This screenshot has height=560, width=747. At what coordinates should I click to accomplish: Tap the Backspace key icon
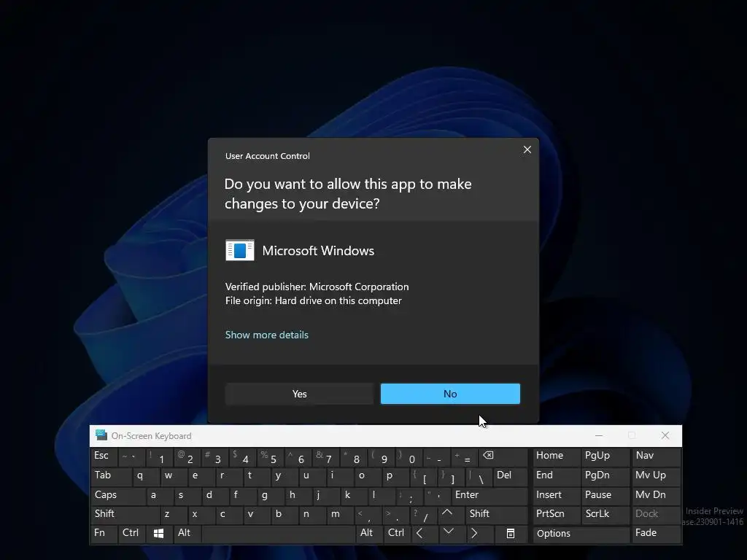(501, 456)
